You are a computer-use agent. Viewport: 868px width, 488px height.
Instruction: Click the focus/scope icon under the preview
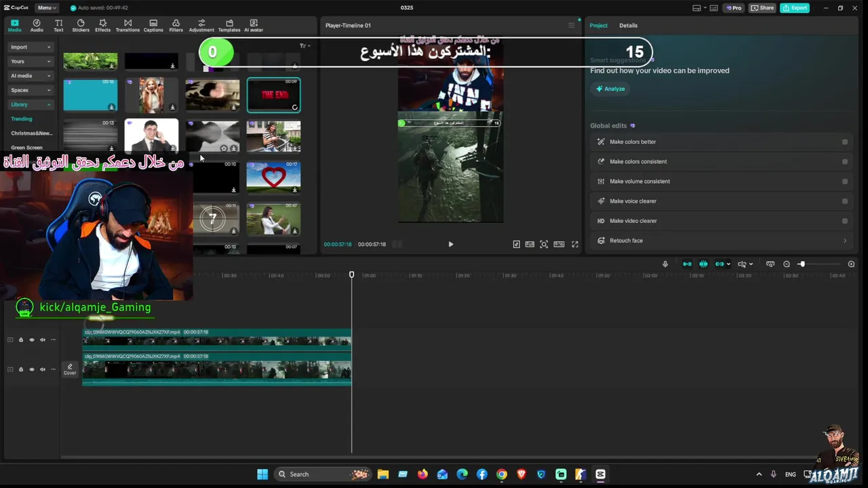click(544, 244)
